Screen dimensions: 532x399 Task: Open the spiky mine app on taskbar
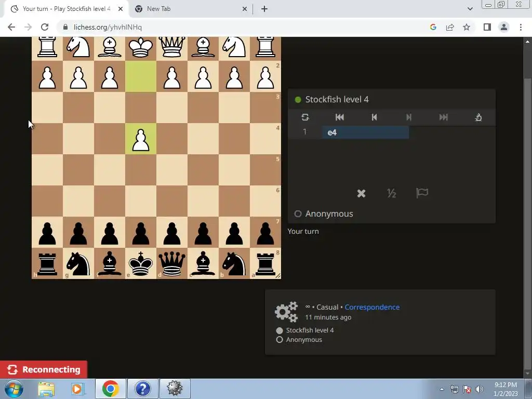175,389
